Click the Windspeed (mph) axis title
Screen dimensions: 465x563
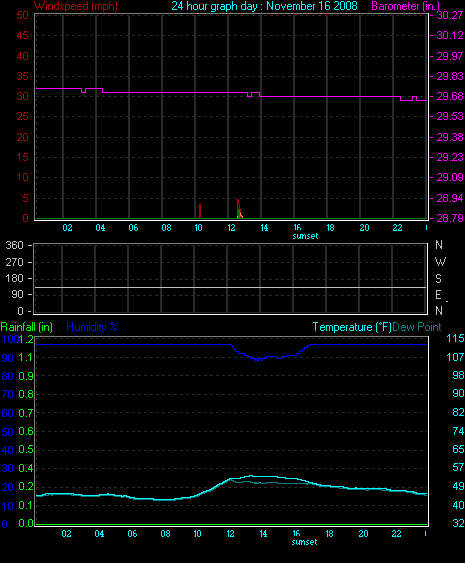click(x=76, y=6)
